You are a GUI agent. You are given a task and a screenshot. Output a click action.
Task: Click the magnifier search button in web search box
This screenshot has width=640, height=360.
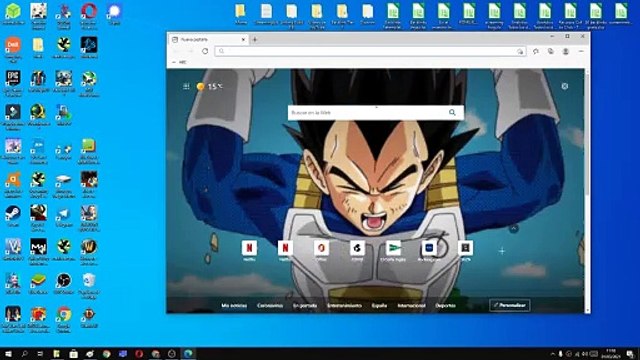point(452,112)
